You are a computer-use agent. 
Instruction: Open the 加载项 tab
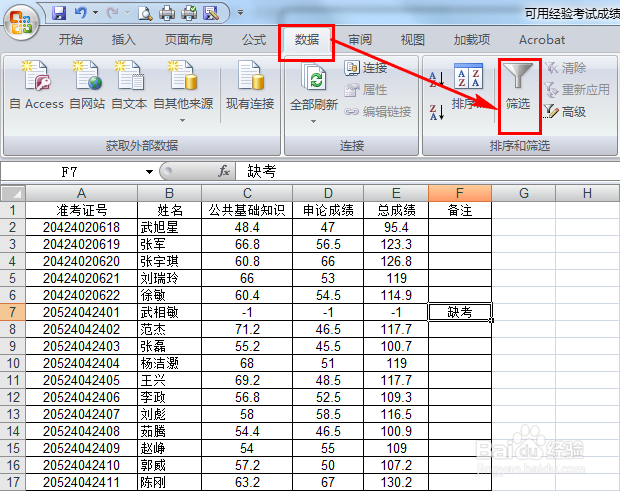point(472,40)
